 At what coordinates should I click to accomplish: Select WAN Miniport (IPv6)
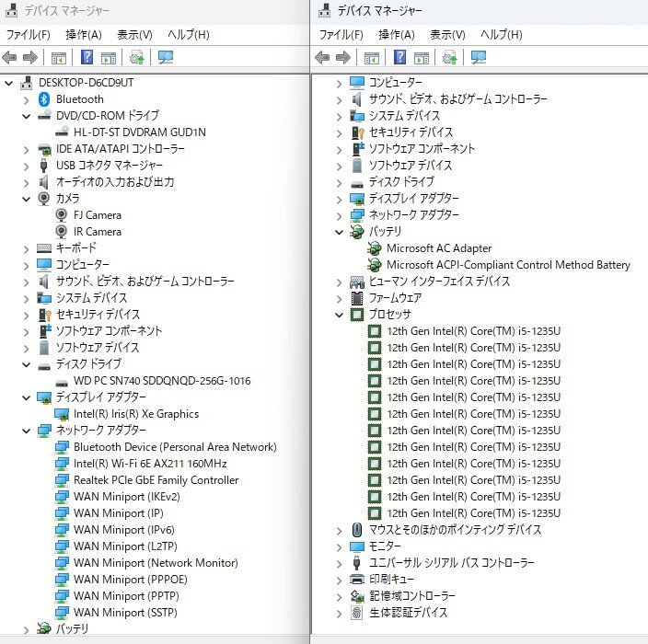tap(124, 530)
